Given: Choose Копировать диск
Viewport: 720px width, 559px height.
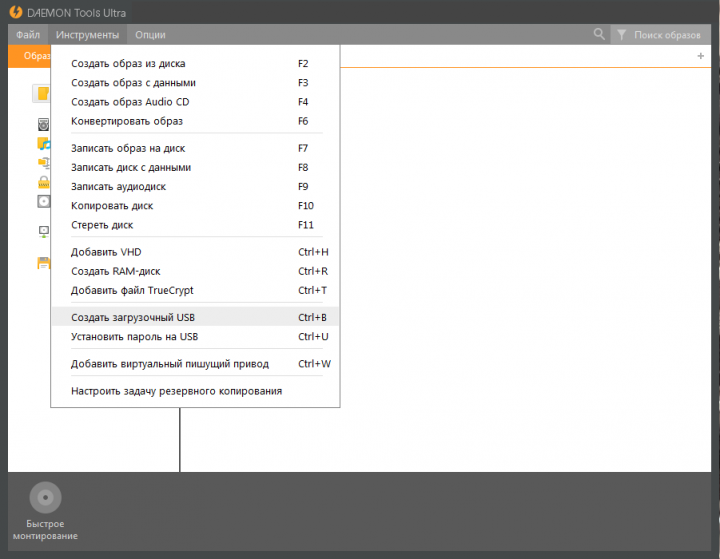Looking at the screenshot, I should point(195,206).
